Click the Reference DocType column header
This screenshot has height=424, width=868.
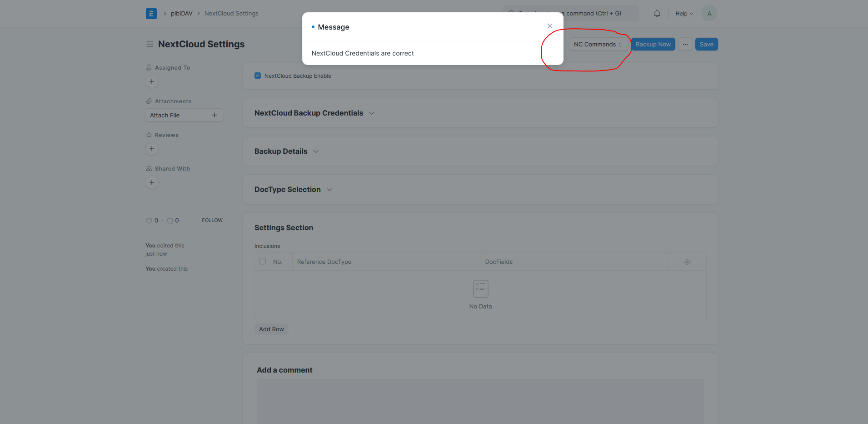pos(386,262)
